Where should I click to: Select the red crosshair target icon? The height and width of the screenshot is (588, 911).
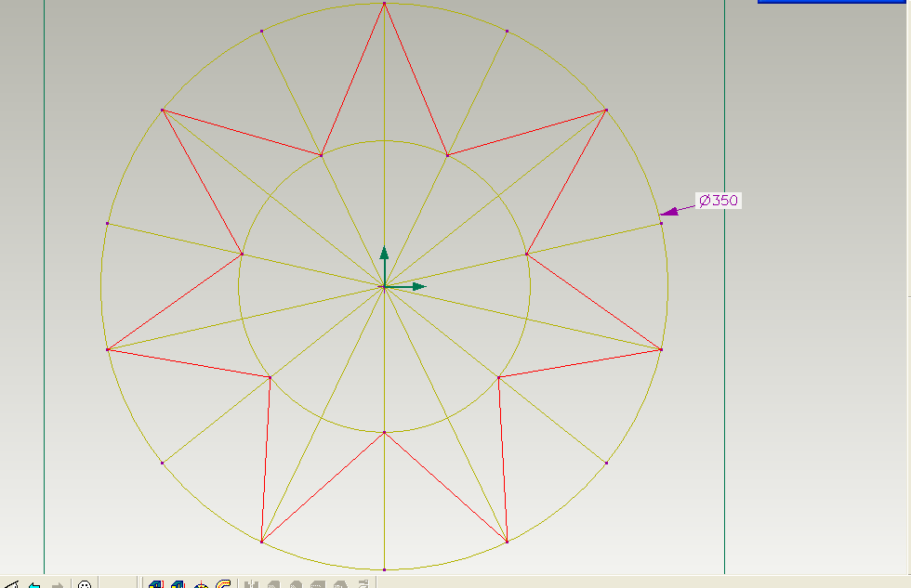pyautogui.click(x=201, y=582)
